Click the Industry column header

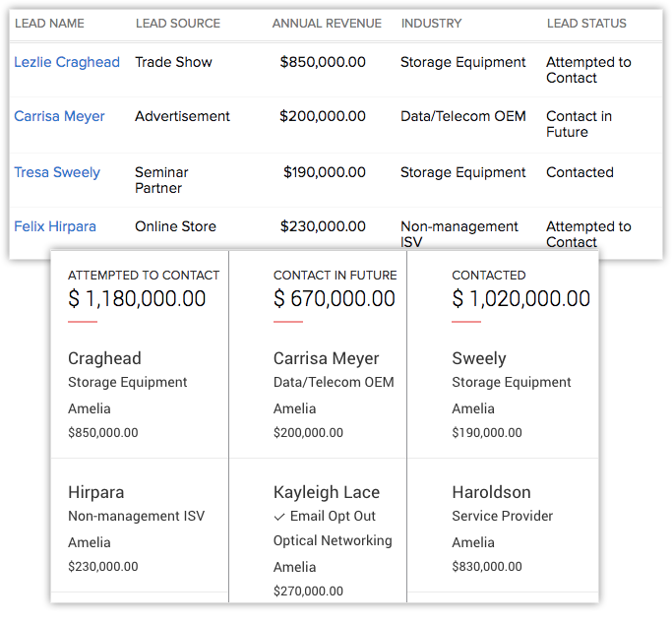[x=431, y=23]
